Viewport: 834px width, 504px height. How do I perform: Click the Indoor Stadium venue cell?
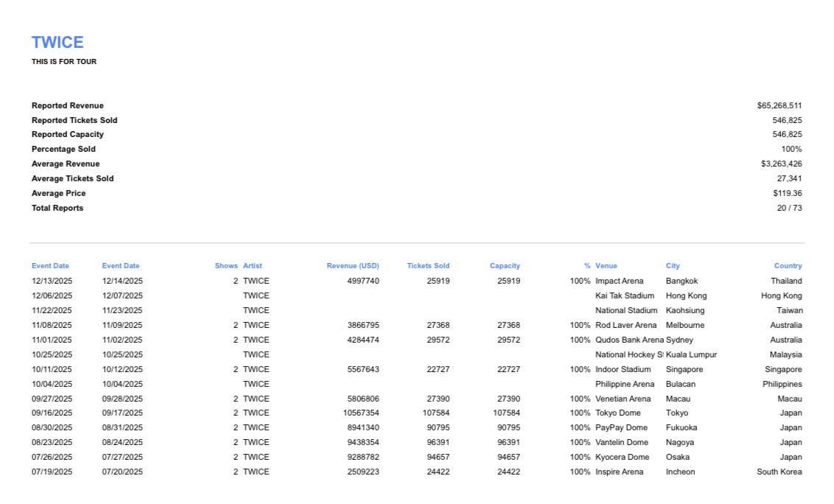(623, 369)
